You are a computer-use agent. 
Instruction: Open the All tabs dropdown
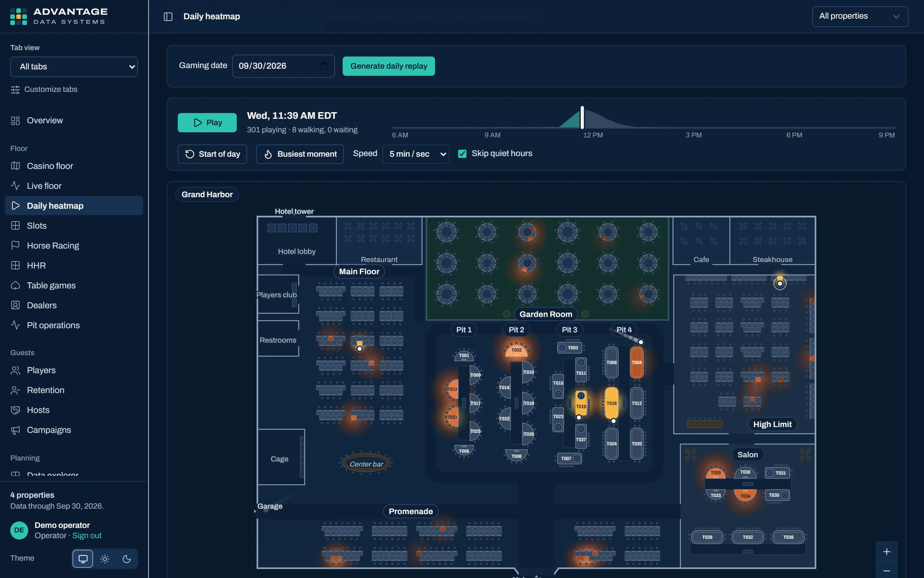click(74, 66)
